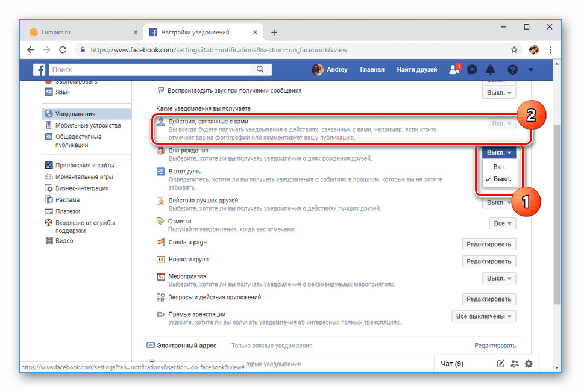Open chat settings gear icon
The height and width of the screenshot is (392, 581).
coord(529,364)
